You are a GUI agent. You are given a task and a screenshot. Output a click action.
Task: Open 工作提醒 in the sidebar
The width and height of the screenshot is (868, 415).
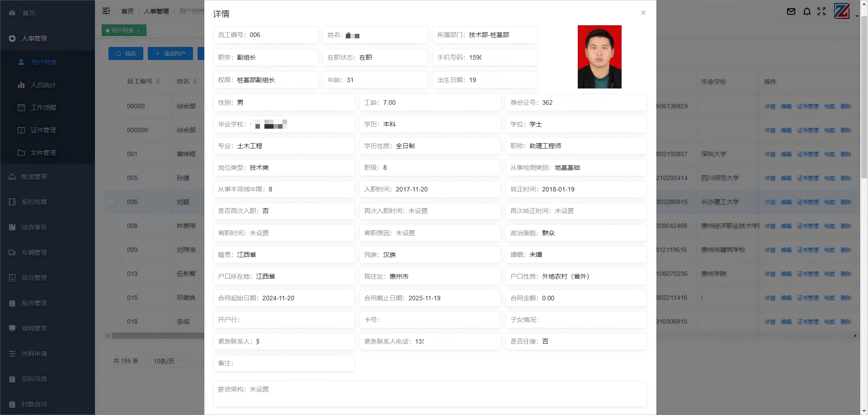pyautogui.click(x=44, y=107)
